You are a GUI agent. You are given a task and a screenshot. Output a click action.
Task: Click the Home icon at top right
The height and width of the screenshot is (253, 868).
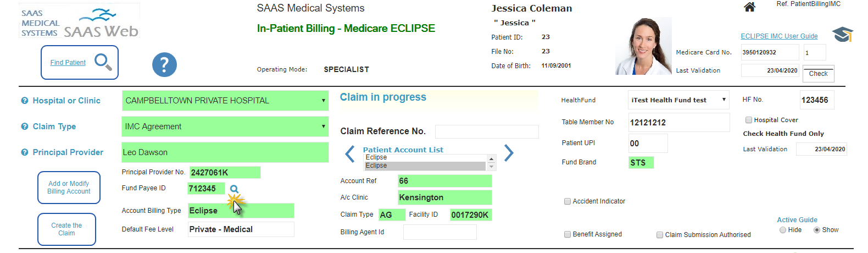click(x=749, y=7)
